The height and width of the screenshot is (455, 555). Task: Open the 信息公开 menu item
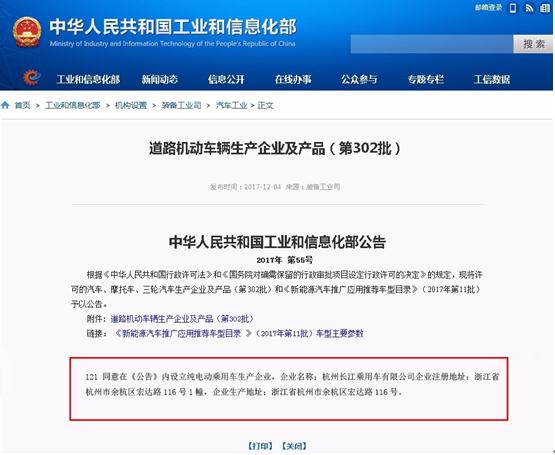pyautogui.click(x=226, y=79)
